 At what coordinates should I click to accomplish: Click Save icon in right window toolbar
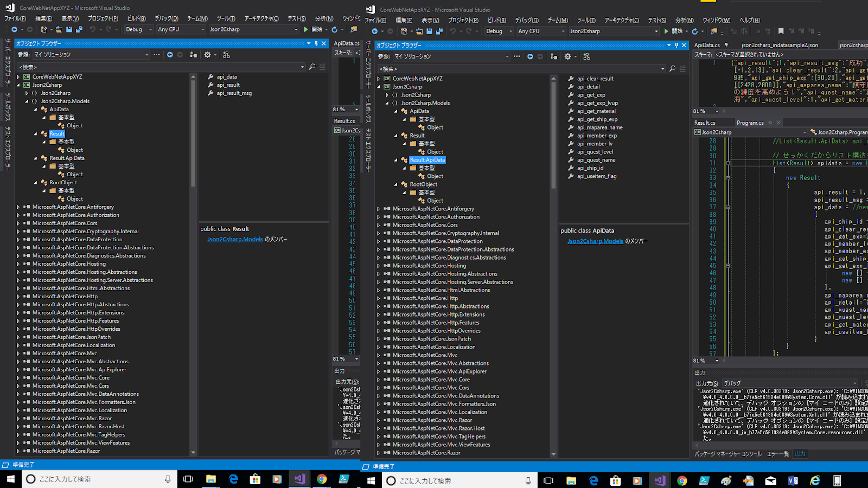tap(429, 31)
